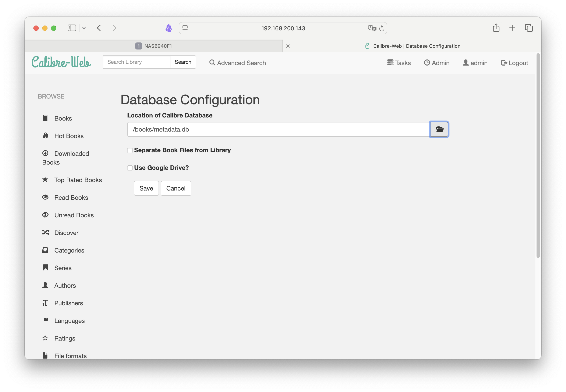Toggle the Use Google Drive checkbox
566x392 pixels.
click(x=130, y=168)
